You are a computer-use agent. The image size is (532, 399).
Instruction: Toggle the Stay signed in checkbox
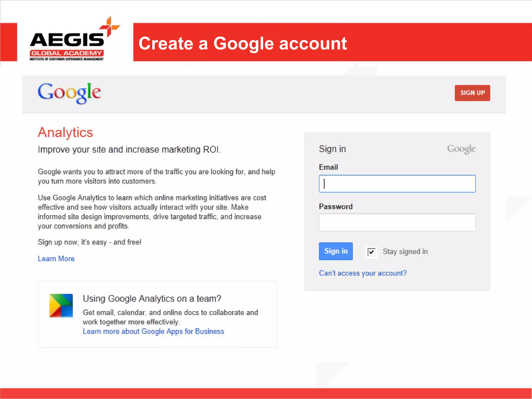tap(371, 252)
